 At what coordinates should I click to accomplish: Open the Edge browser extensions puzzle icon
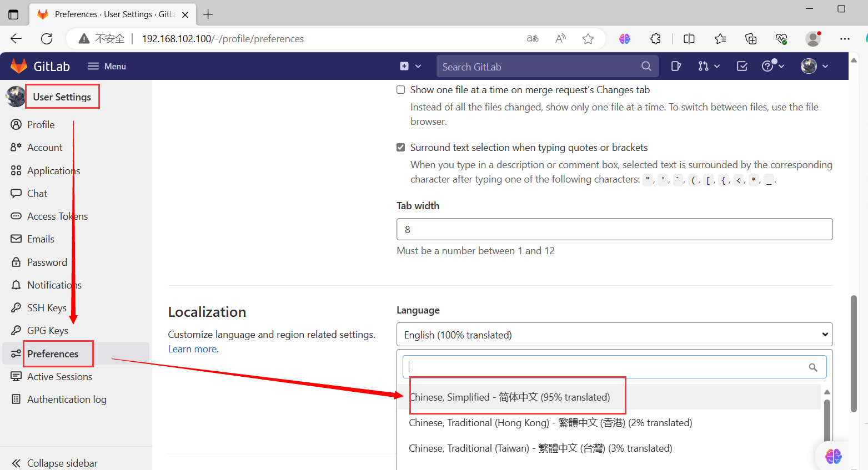coord(655,38)
